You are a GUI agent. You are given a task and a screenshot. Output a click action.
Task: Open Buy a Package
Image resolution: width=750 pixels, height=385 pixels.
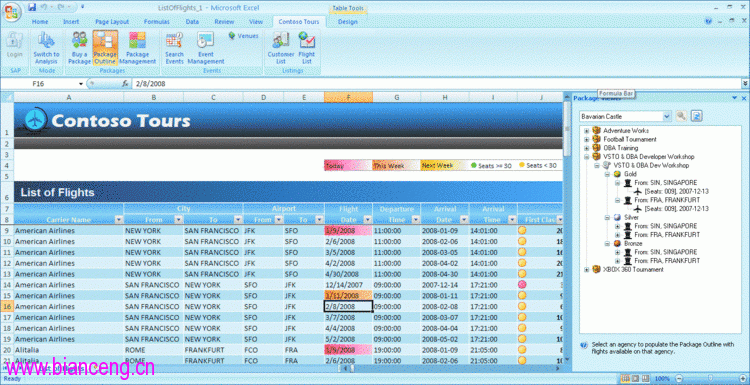click(79, 48)
